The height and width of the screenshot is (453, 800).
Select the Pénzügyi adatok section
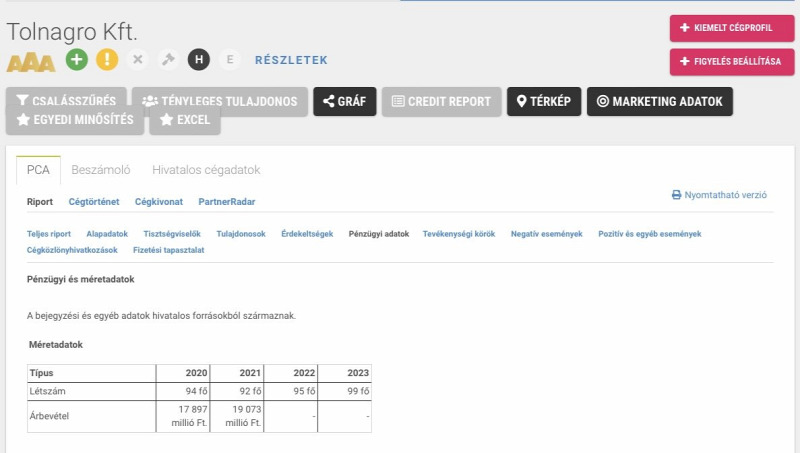point(379,234)
